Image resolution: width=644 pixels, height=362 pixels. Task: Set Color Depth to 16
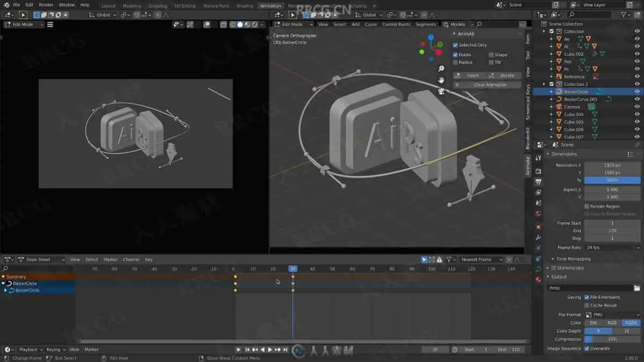[x=626, y=331]
